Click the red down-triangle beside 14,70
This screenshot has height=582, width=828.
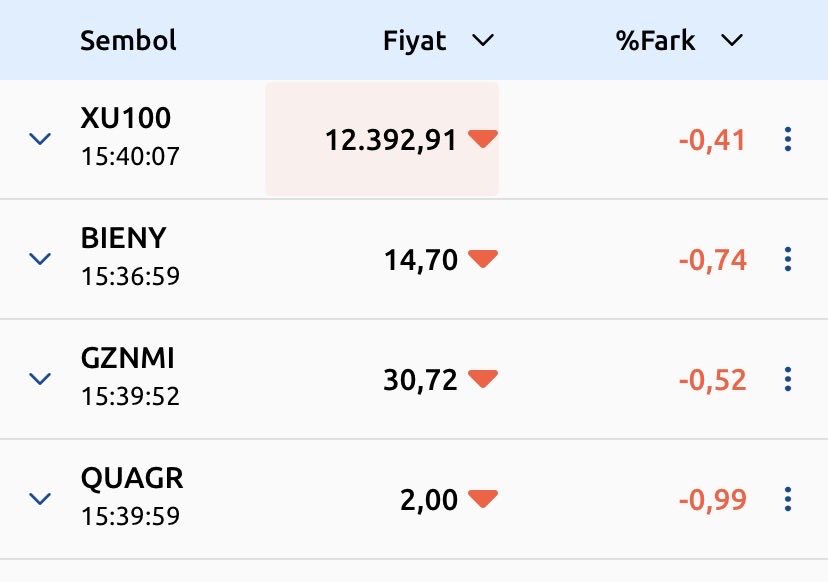click(483, 259)
